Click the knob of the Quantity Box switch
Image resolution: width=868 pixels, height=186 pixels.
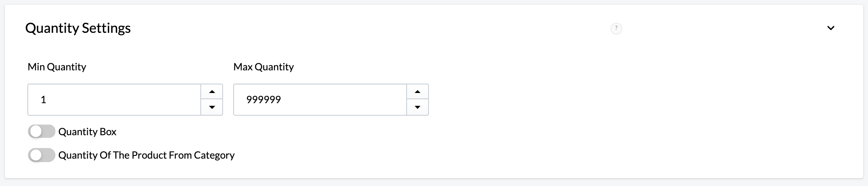point(36,132)
